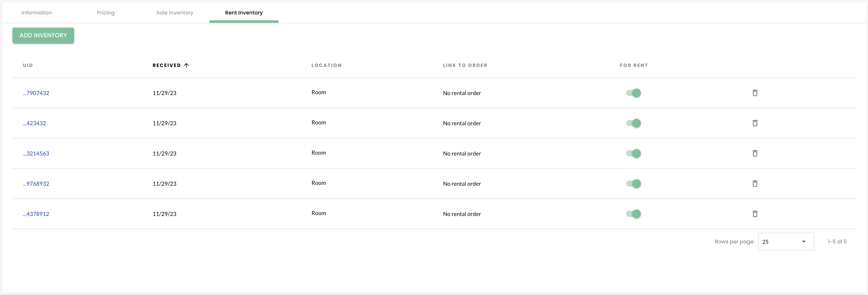Open the Rows per page dropdown
The image size is (868, 295).
pos(786,241)
